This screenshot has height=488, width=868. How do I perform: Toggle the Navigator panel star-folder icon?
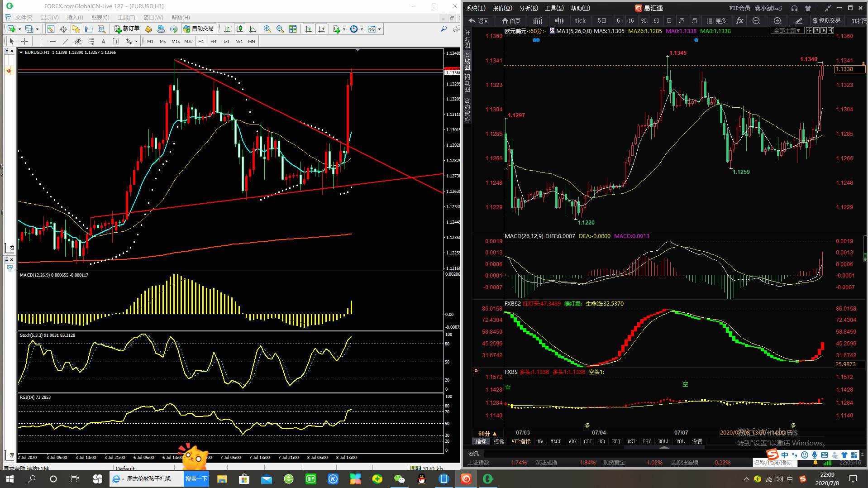76,29
